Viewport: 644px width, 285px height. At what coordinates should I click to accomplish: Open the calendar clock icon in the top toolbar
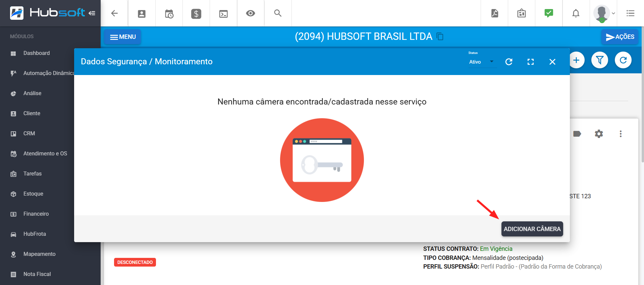169,14
